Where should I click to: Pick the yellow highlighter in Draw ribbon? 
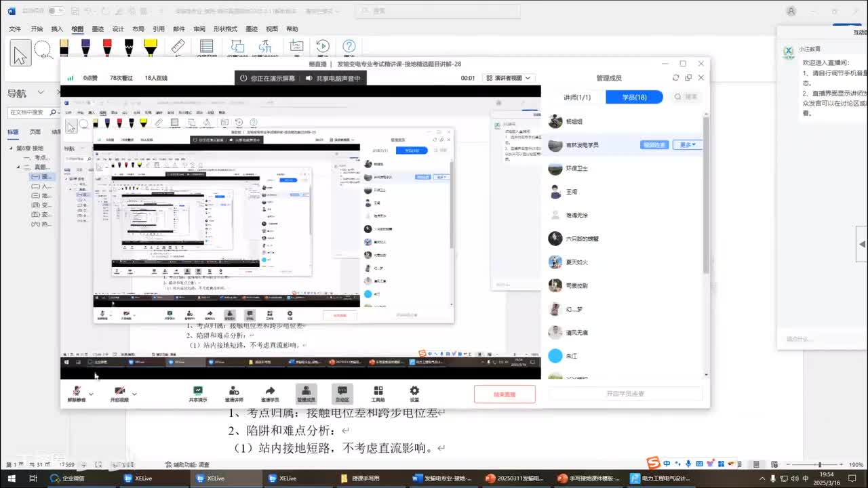click(150, 47)
